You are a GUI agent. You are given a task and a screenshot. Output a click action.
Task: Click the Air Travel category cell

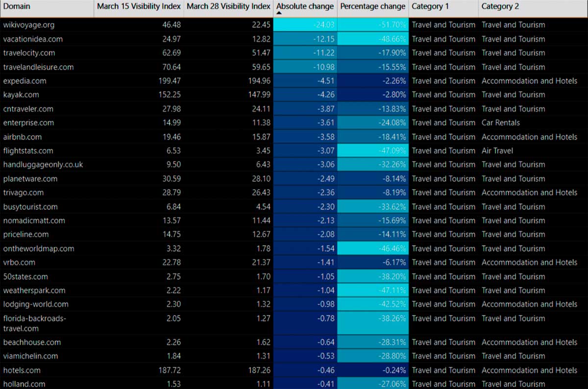pos(533,151)
